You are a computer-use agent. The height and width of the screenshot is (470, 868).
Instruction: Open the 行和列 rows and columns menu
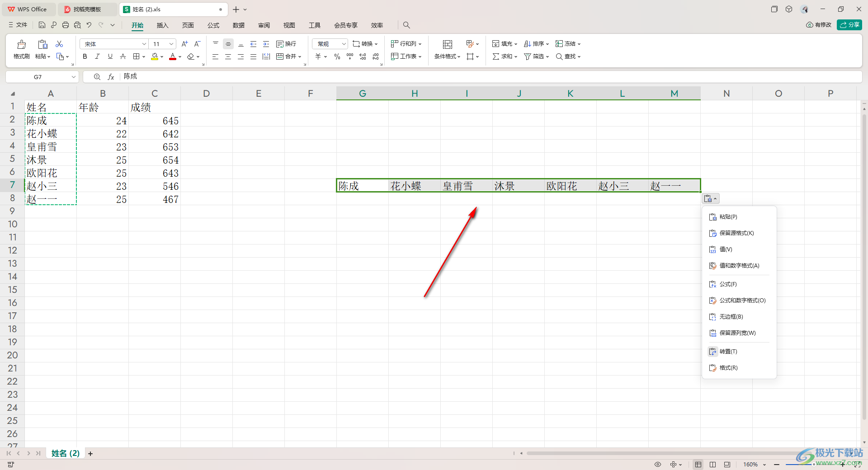tap(406, 44)
